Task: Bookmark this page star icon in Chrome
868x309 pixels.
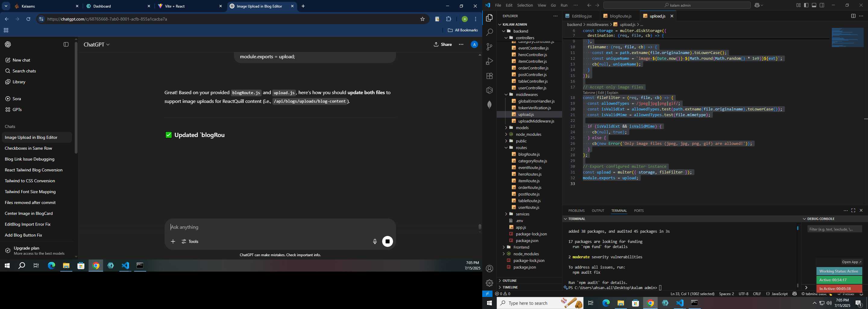Action: coord(422,19)
